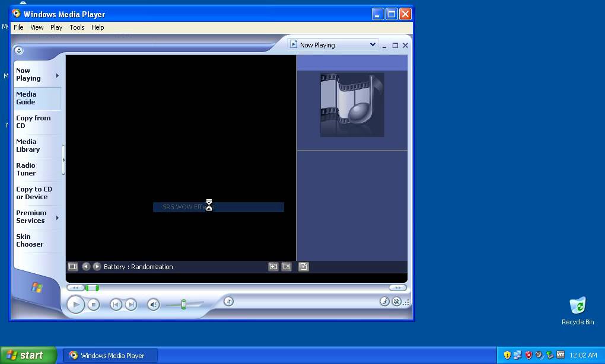The width and height of the screenshot is (605, 364).
Task: Click Windows Media Player taskbar button
Action: [x=110, y=356]
